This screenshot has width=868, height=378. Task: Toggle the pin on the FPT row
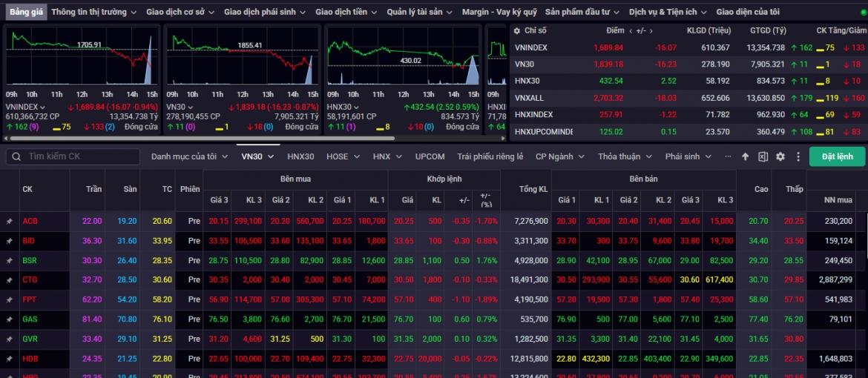pyautogui.click(x=9, y=300)
